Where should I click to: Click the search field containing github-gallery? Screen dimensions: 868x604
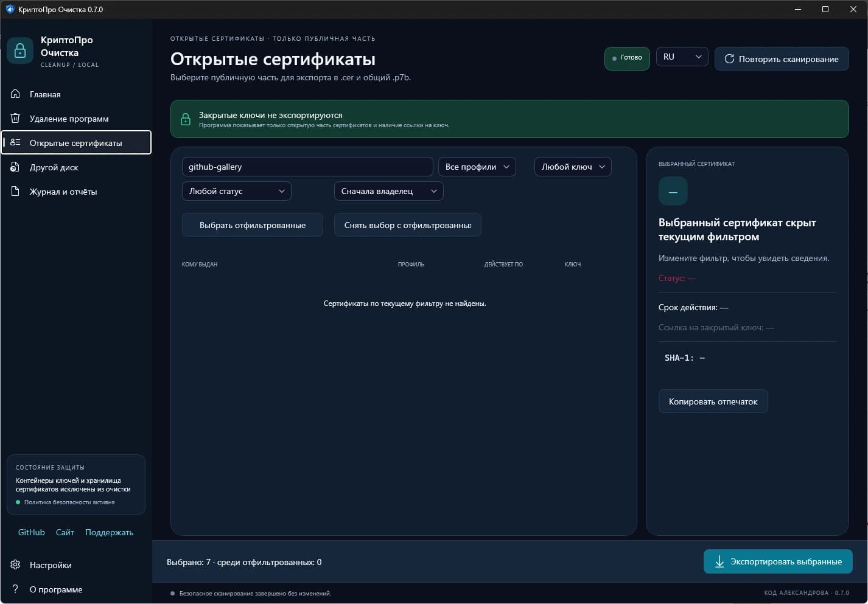click(x=307, y=167)
